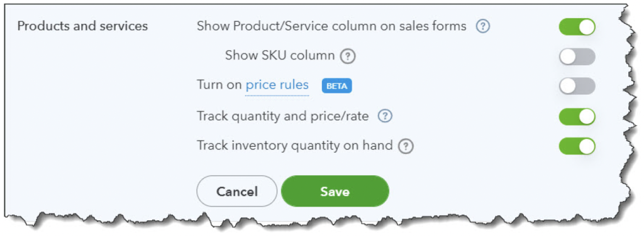The image size is (644, 236).
Task: Cancel the Products and services changes
Action: click(x=237, y=191)
